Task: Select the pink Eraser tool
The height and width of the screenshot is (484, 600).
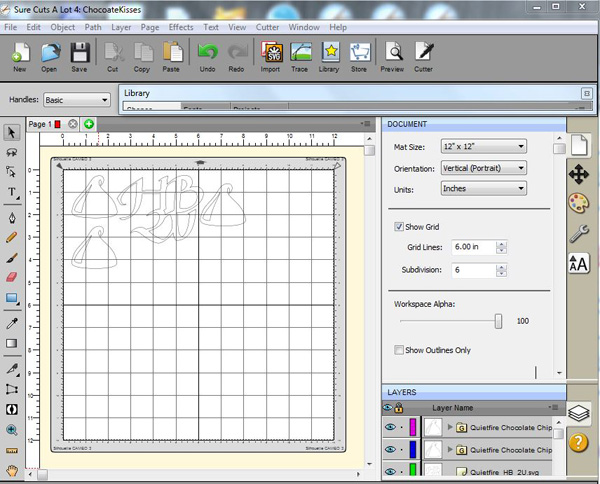Action: click(12, 277)
